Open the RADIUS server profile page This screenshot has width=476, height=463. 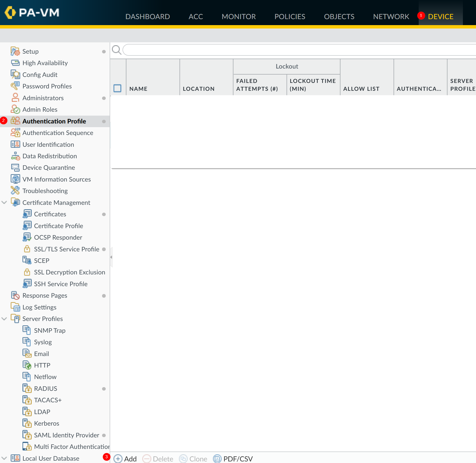[x=46, y=388]
